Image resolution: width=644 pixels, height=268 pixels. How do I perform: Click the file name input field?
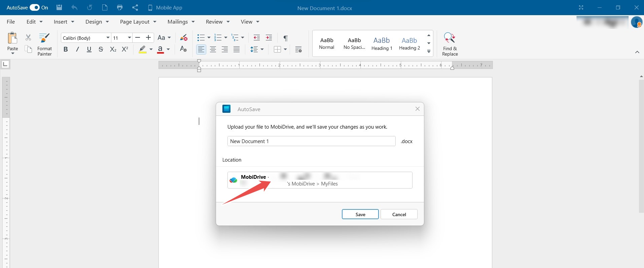pyautogui.click(x=311, y=141)
